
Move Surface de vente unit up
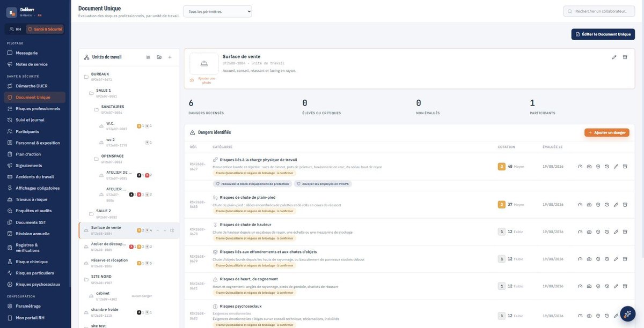pyautogui.click(x=158, y=230)
